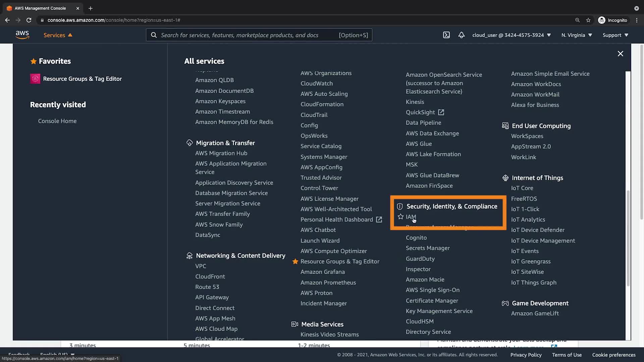Viewport: 644px width, 362px height.
Task: Close the services menu panel
Action: (620, 54)
